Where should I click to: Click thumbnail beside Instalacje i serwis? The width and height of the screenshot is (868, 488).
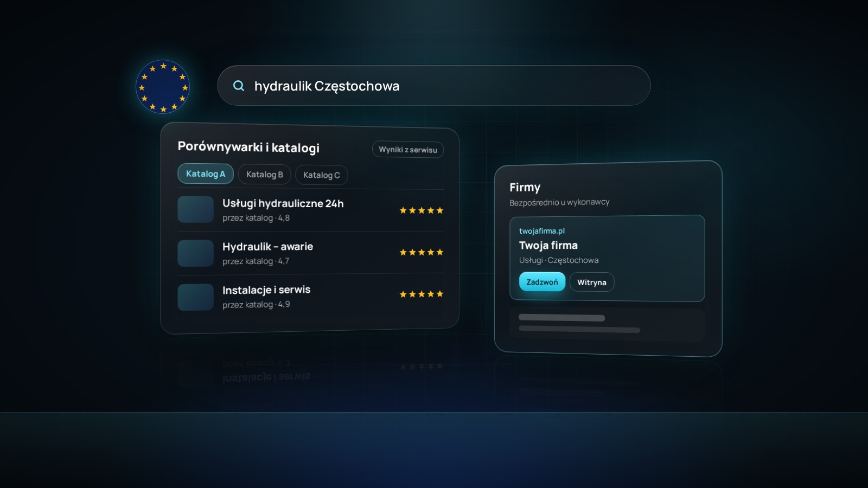pyautogui.click(x=196, y=297)
